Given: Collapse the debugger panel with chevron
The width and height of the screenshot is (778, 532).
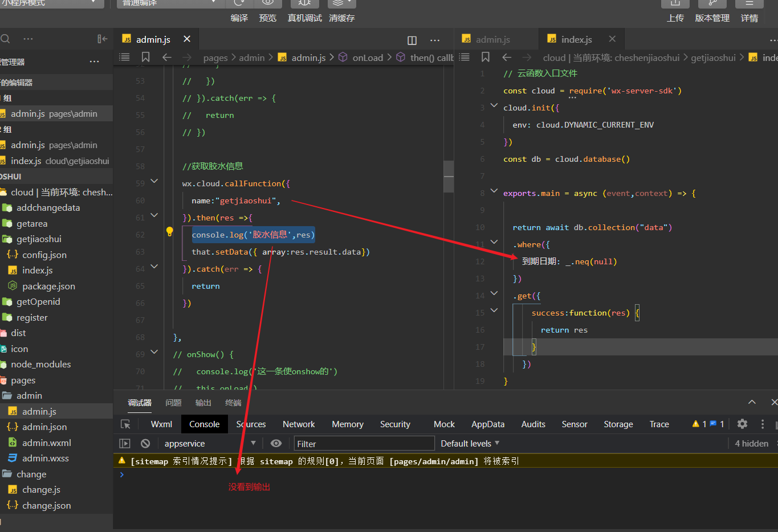Looking at the screenshot, I should [752, 402].
